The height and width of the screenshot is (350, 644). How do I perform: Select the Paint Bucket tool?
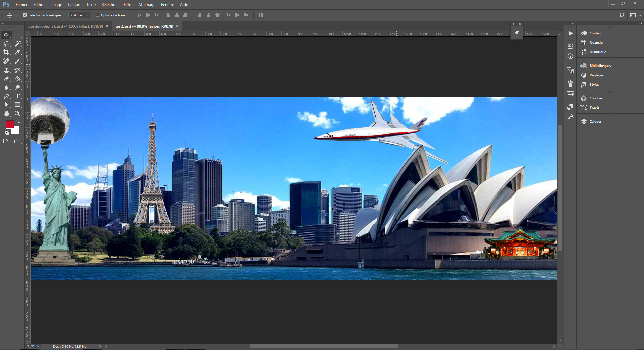pos(17,79)
